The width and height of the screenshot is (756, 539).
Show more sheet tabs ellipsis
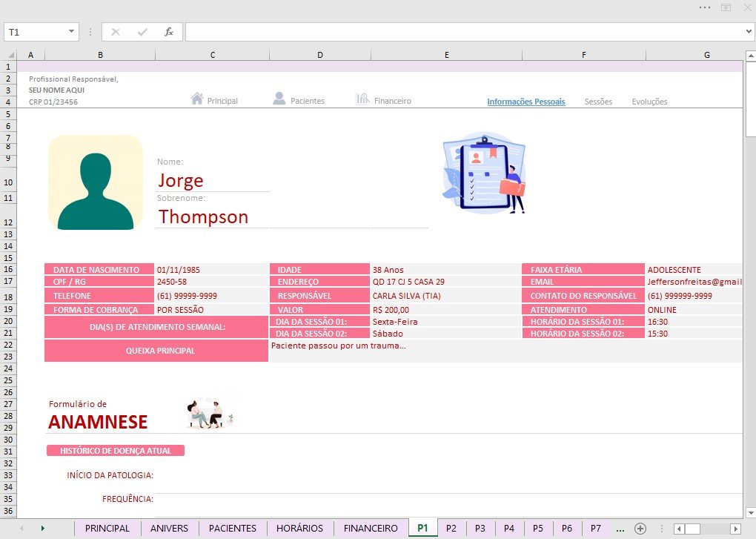click(620, 529)
